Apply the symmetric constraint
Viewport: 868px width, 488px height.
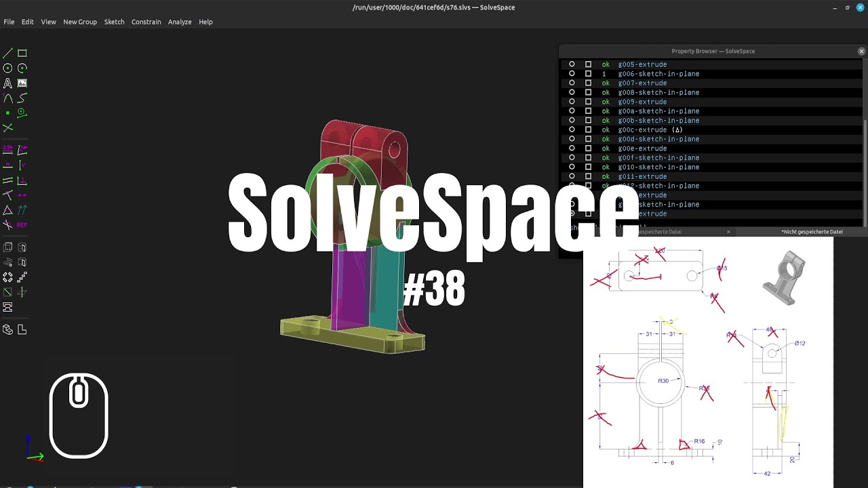click(22, 195)
